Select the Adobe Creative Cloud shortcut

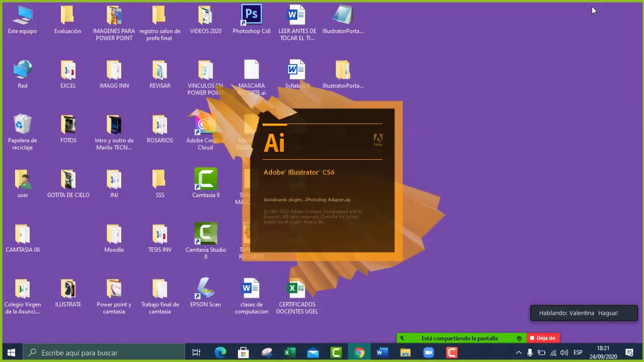(x=205, y=133)
